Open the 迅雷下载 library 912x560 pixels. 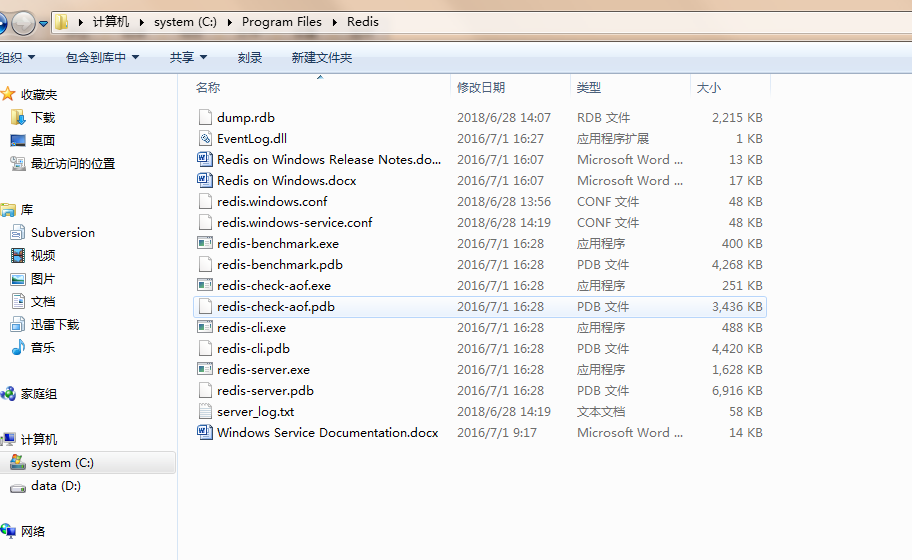[55, 324]
